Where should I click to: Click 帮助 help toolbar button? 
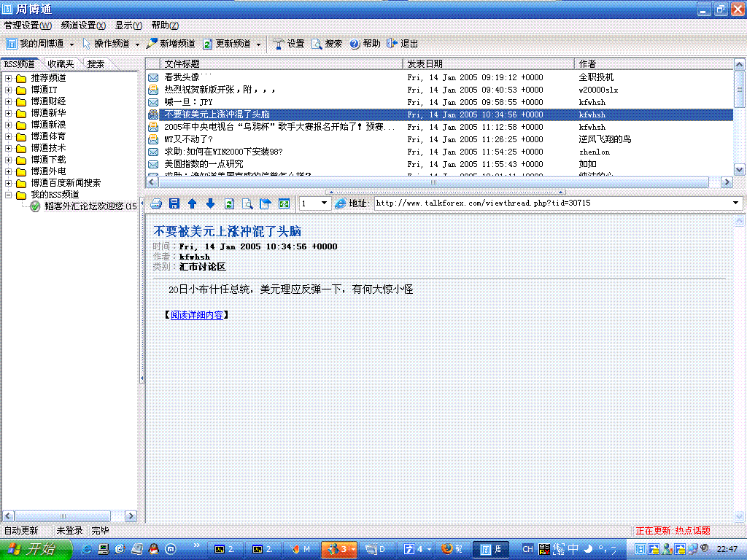tap(365, 43)
